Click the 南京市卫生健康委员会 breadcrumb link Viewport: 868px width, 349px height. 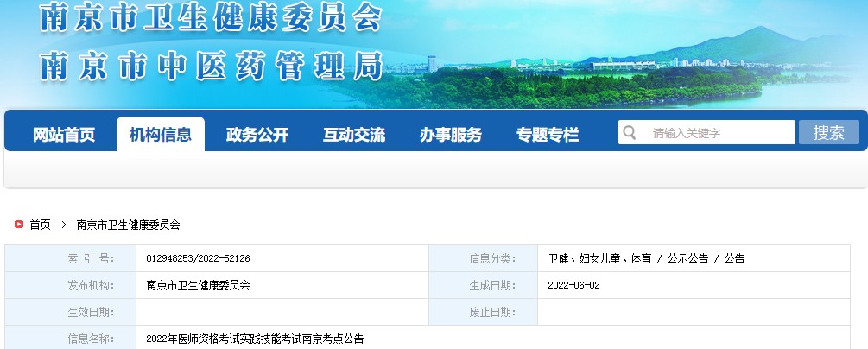coord(128,225)
